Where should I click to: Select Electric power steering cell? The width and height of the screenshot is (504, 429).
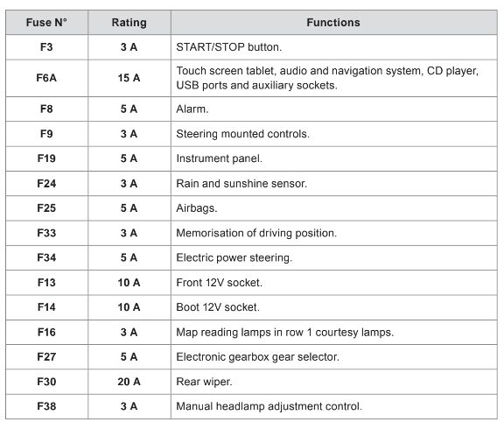334,257
